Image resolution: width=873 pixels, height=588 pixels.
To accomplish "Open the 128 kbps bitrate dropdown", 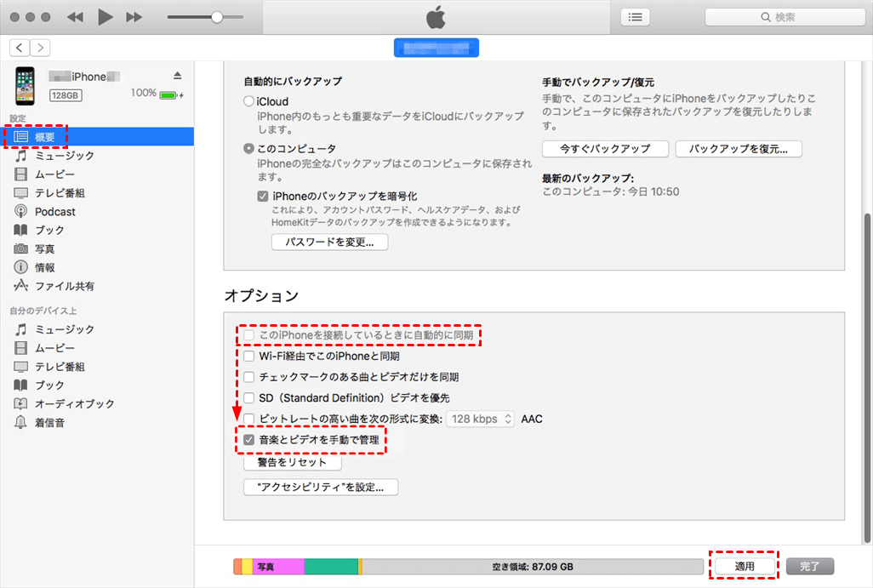I will [x=481, y=419].
